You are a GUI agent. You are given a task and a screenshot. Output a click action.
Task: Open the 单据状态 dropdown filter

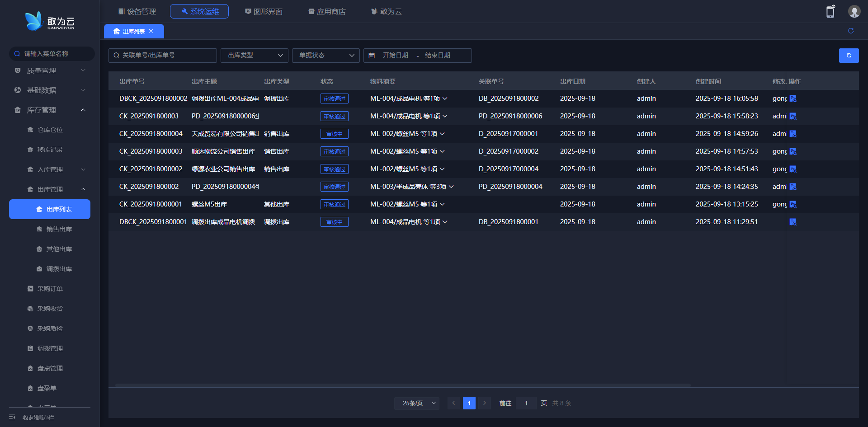[x=325, y=56]
